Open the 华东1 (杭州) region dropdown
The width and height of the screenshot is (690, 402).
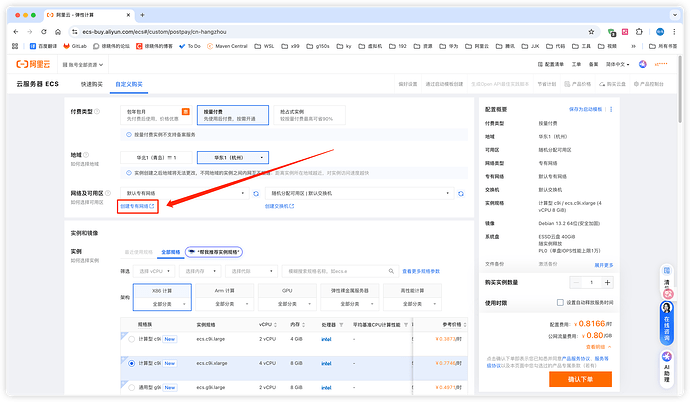tap(234, 158)
